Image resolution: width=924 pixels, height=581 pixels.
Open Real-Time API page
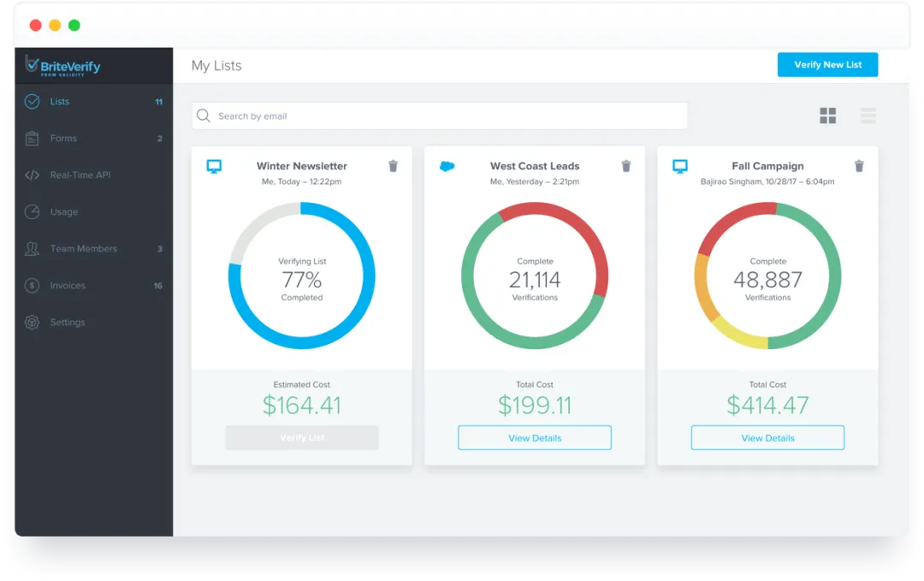point(80,175)
